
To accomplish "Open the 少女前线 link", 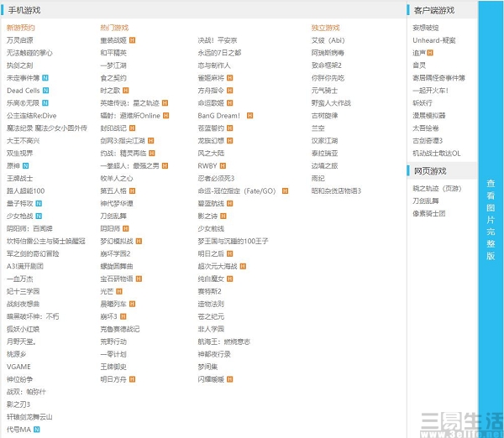I will 211,228.
